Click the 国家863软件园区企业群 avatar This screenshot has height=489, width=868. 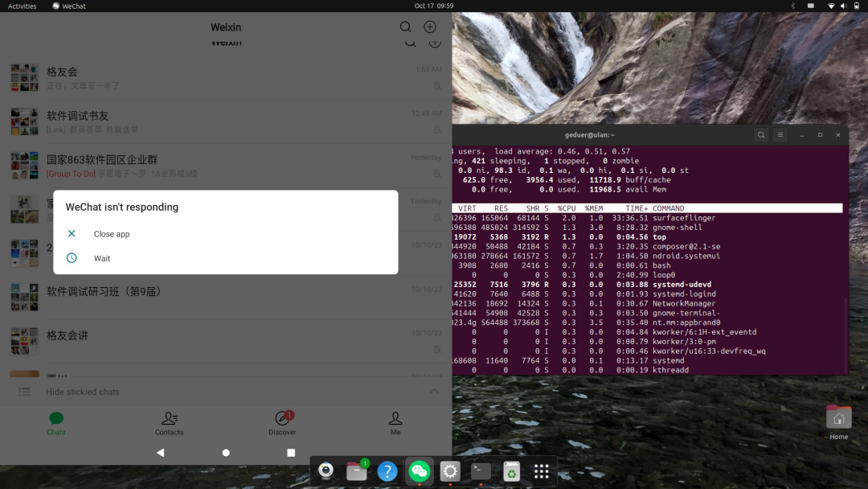(24, 166)
